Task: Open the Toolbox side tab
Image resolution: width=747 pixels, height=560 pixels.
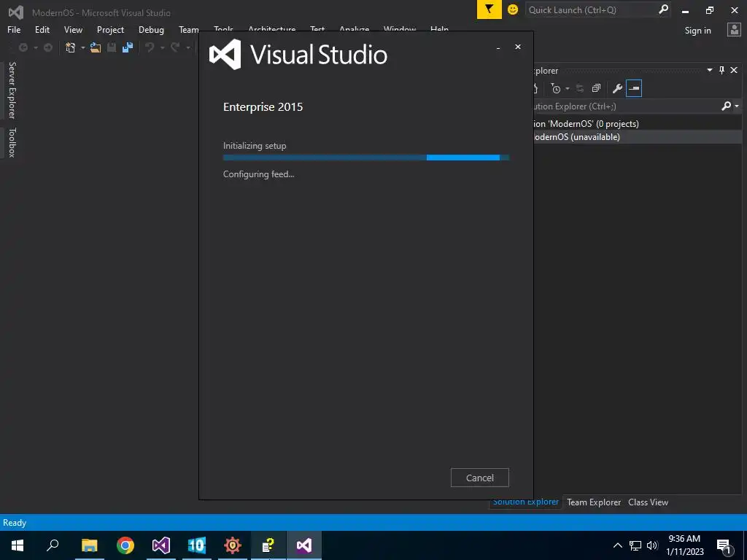Action: [12, 142]
